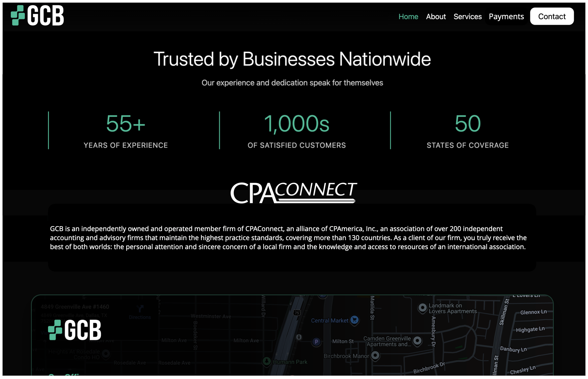The width and height of the screenshot is (588, 379).
Task: Click the Trusted by Businesses Nationwide heading
Action: coord(292,59)
